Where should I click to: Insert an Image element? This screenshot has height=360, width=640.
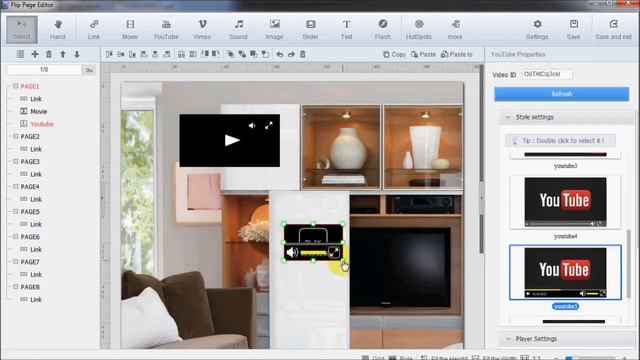274,29
